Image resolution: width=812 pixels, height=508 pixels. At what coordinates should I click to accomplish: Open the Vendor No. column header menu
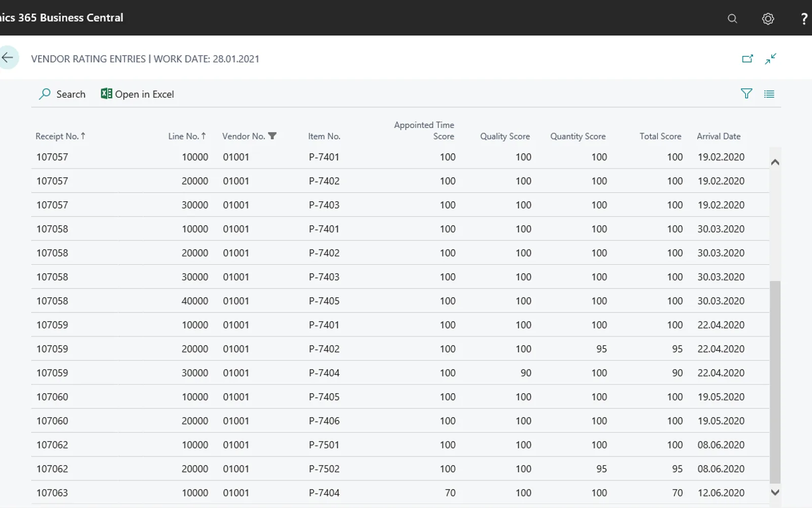click(x=244, y=136)
